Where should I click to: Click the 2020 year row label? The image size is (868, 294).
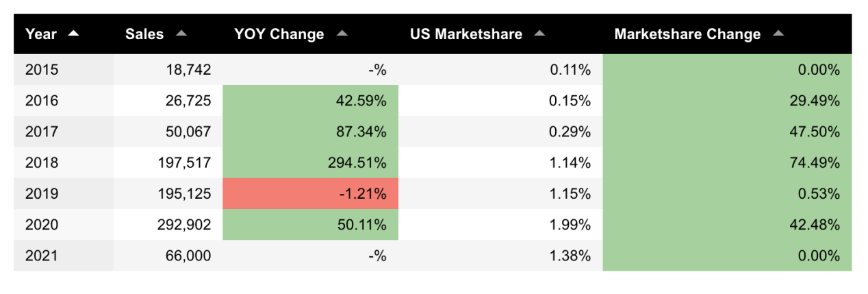42,225
